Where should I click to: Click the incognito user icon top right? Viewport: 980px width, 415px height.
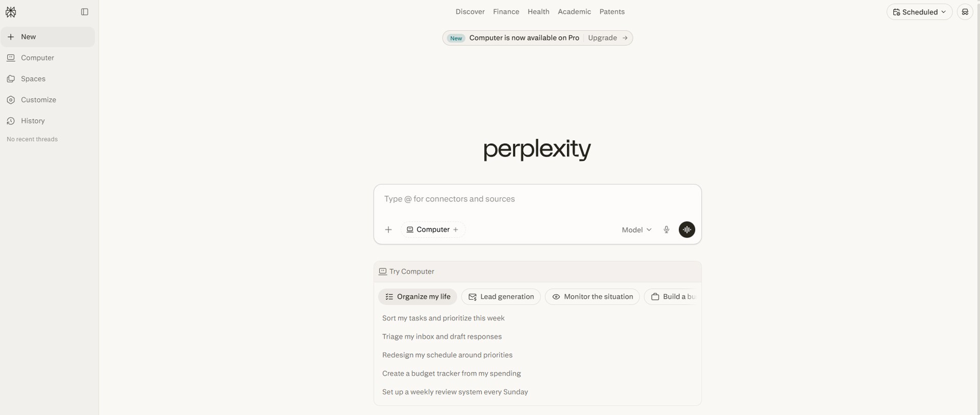click(965, 11)
